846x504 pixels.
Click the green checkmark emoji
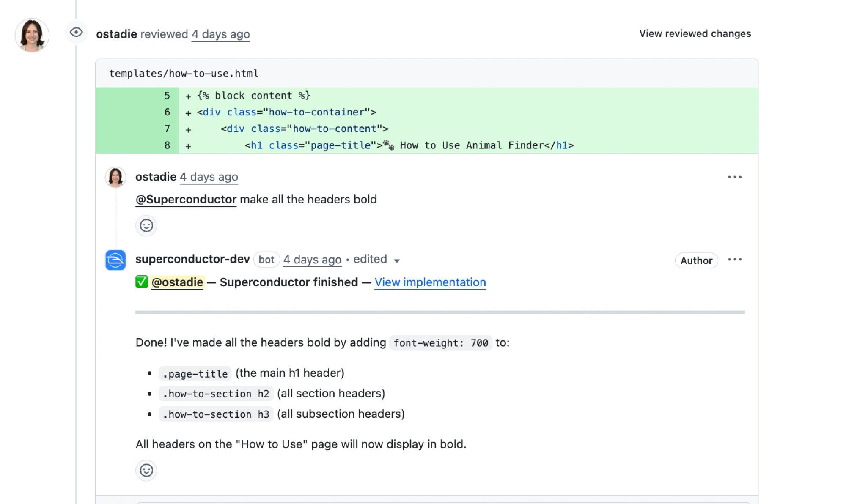pyautogui.click(x=142, y=282)
